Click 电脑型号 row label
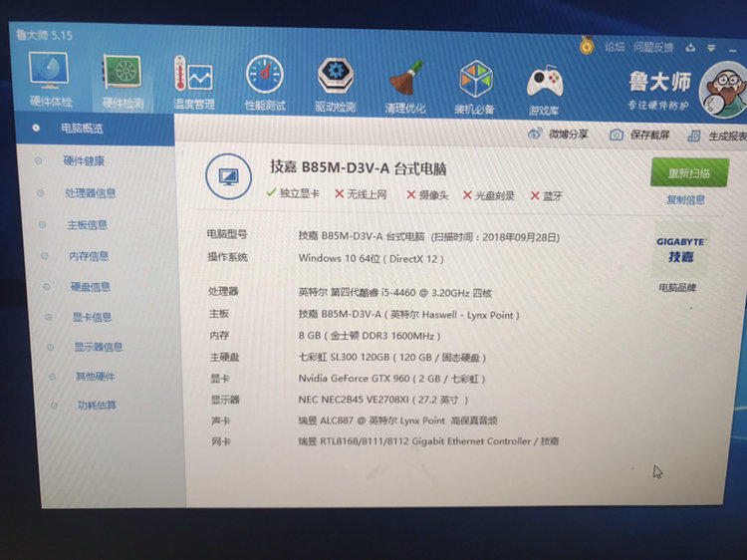747x560 pixels. pos(227,234)
